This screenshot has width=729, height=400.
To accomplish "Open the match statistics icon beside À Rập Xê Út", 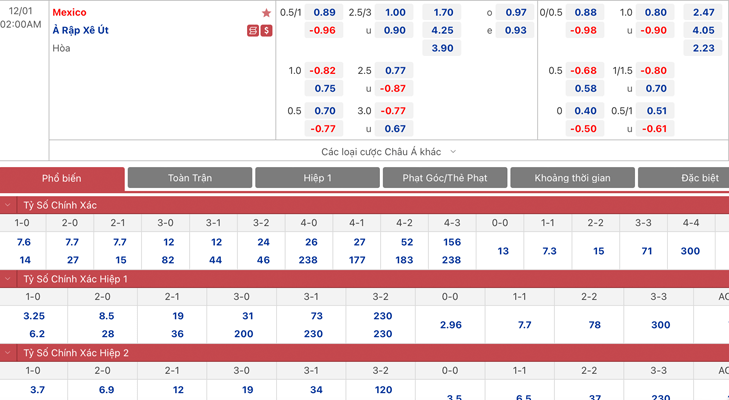I will [253, 31].
